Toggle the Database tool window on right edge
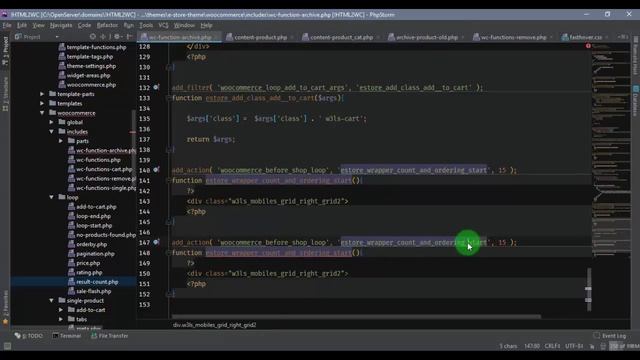Viewport: 640px width, 360px height. [x=636, y=101]
